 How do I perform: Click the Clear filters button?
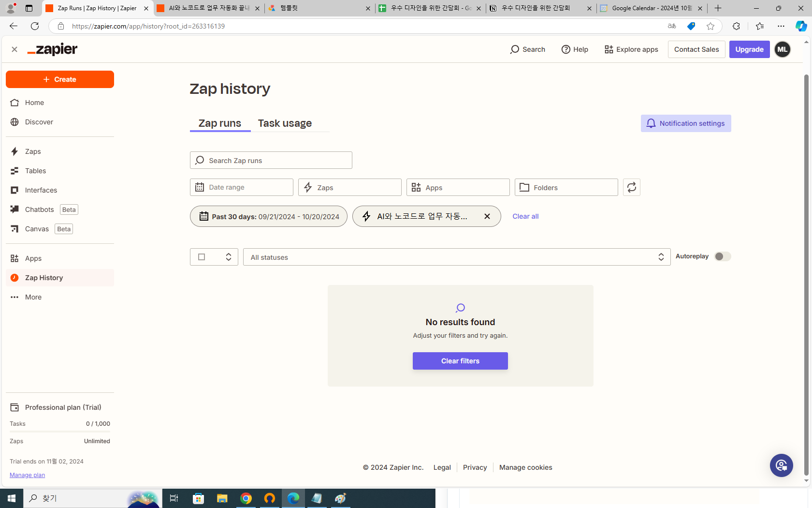click(x=460, y=361)
